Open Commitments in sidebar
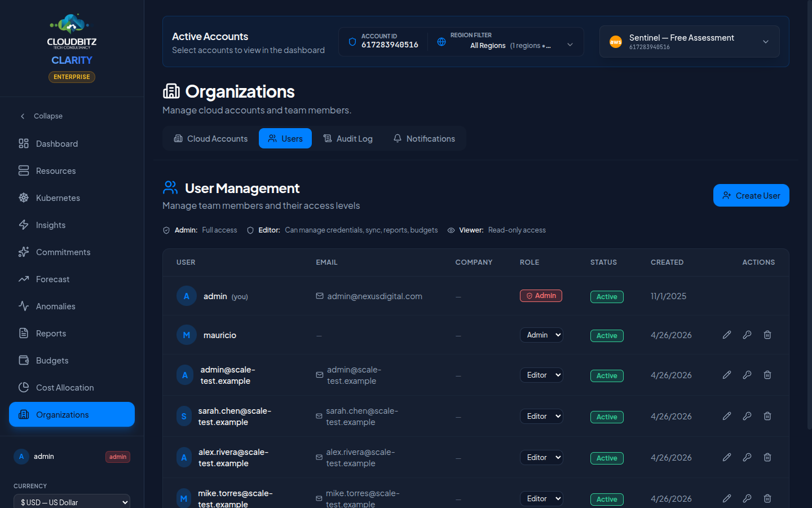812x508 pixels. pyautogui.click(x=72, y=252)
